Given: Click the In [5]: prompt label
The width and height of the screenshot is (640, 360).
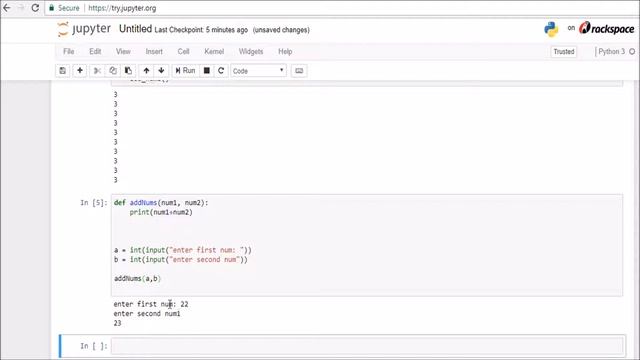Looking at the screenshot, I should 93,203.
